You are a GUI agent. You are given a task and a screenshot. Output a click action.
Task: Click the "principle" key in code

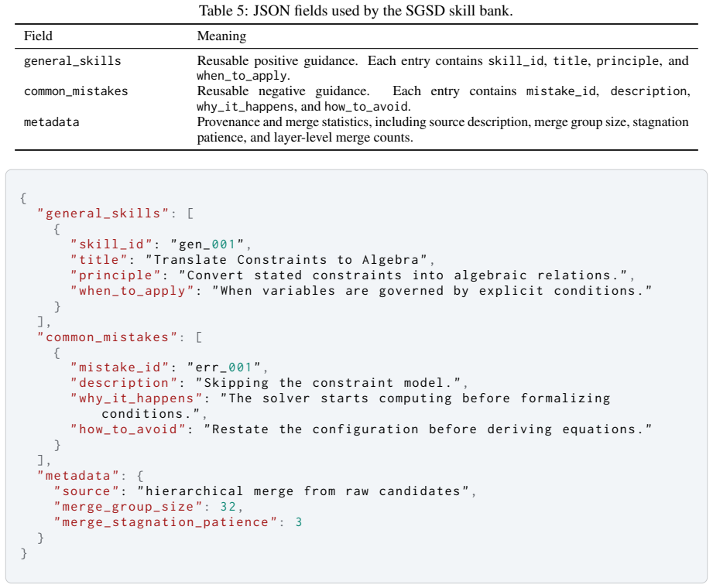115,275
